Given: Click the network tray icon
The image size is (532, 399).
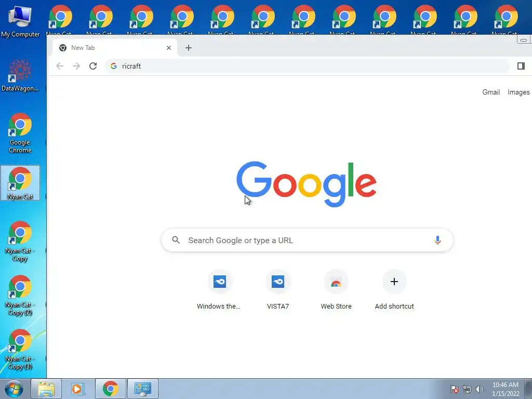Looking at the screenshot, I should click(467, 389).
